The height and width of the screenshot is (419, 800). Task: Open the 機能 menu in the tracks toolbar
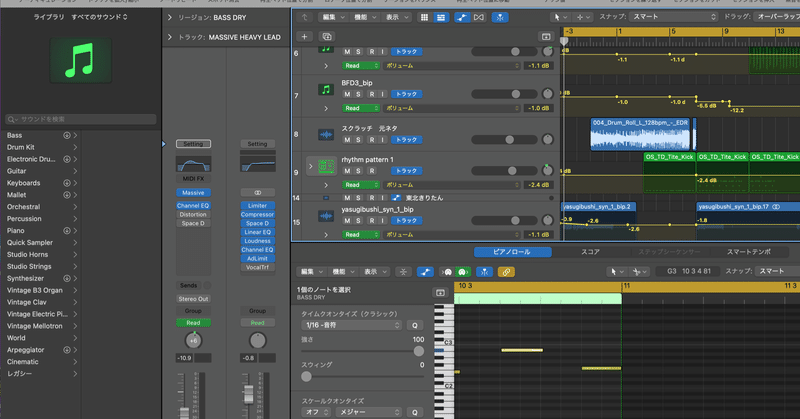click(x=364, y=17)
